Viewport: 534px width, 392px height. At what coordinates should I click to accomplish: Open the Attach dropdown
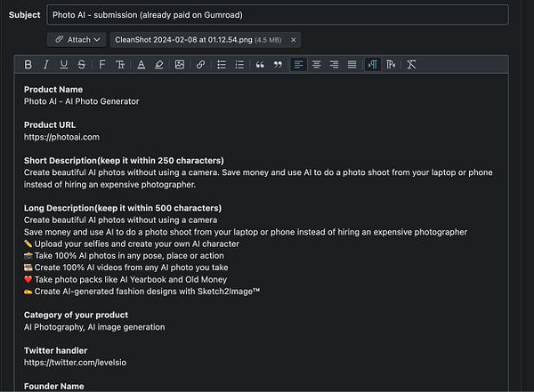77,40
